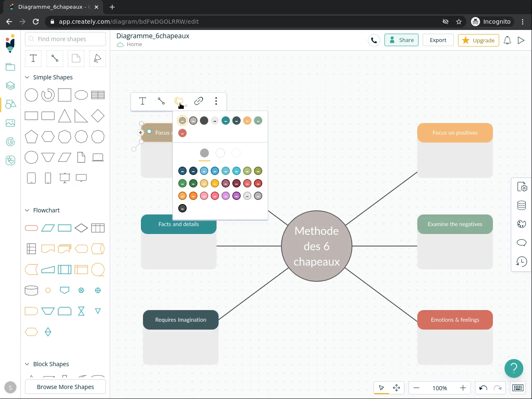Click Browse More Shapes
532x399 pixels.
[65, 387]
